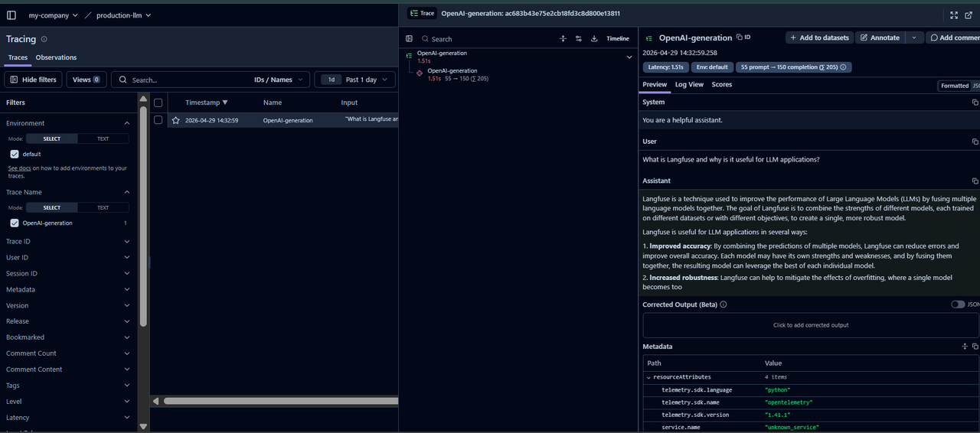Copy the User message content
The image size is (980, 433).
point(975,142)
